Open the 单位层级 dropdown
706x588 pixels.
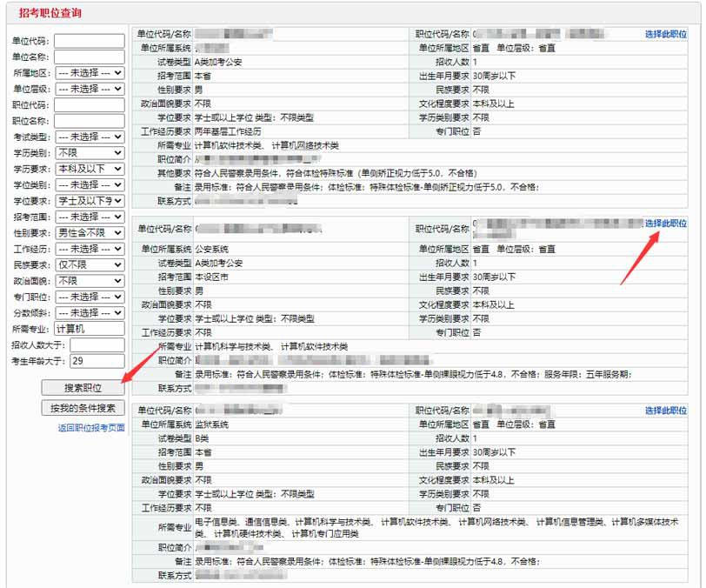point(90,89)
